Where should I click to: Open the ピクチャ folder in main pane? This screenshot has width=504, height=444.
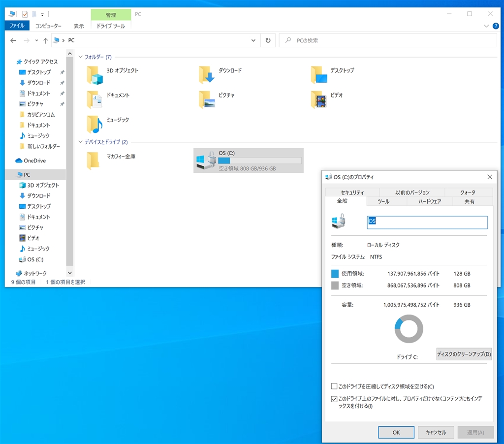(207, 99)
